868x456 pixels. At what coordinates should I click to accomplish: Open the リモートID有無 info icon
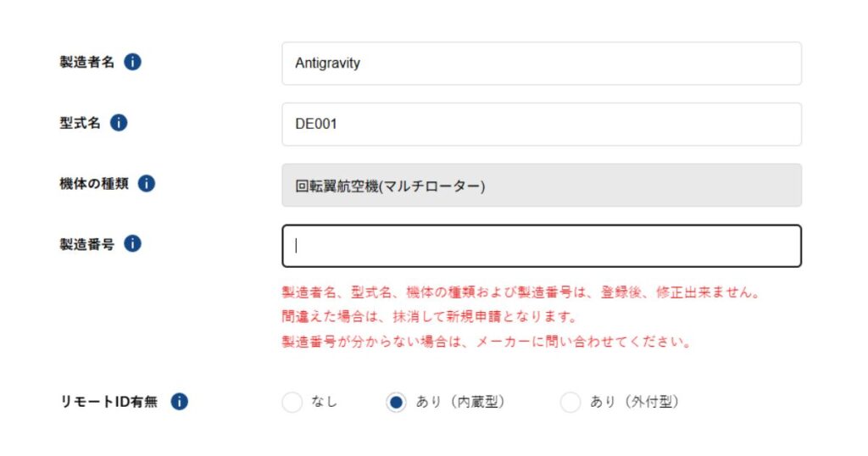[x=179, y=402]
